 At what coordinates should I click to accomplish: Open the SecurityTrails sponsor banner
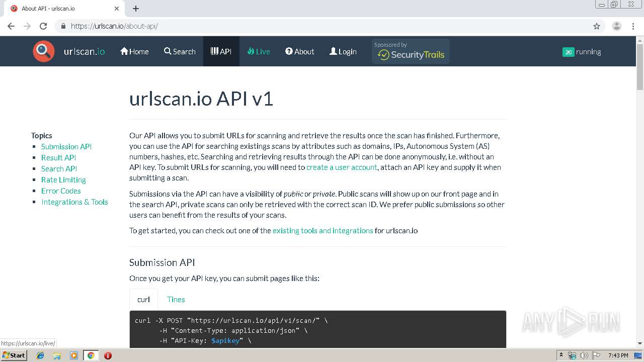411,51
